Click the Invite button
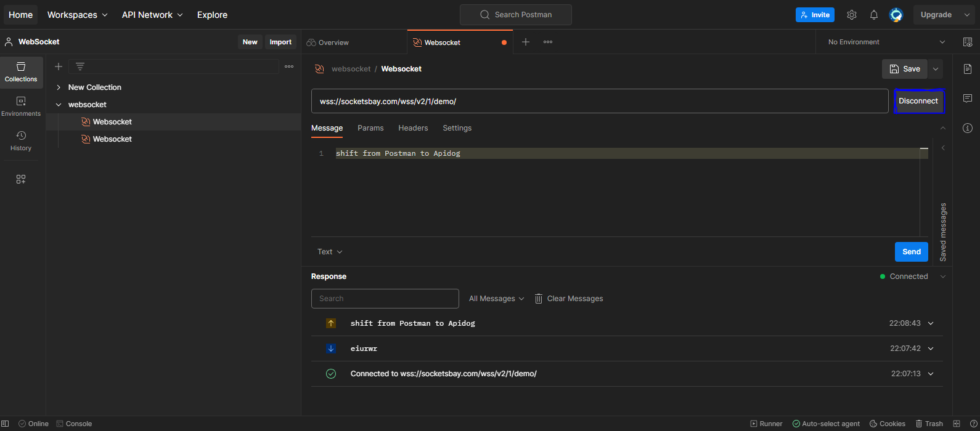 (815, 15)
